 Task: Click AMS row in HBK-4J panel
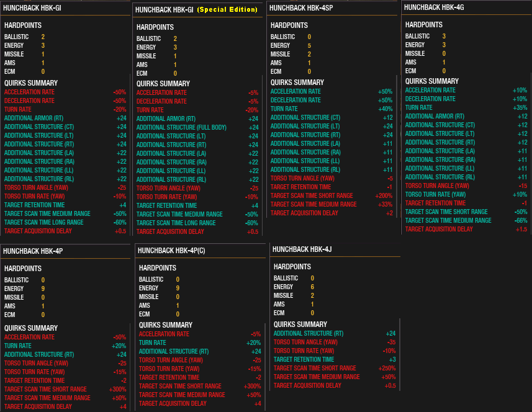click(294, 304)
